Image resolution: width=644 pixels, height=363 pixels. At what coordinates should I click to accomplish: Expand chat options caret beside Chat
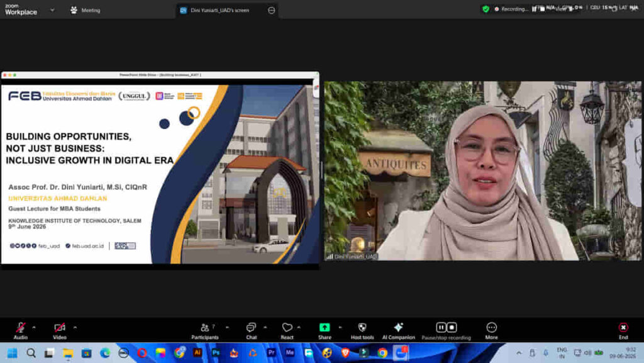(x=265, y=327)
